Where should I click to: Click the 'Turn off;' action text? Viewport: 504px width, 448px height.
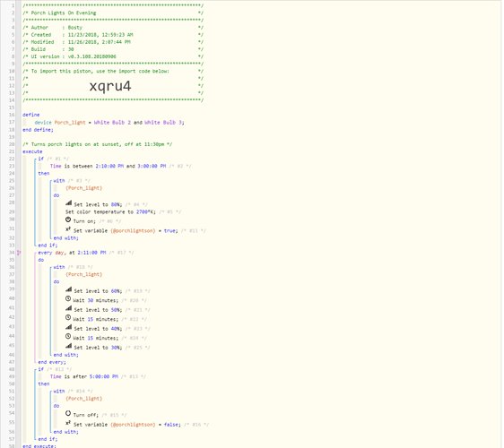tap(86, 415)
